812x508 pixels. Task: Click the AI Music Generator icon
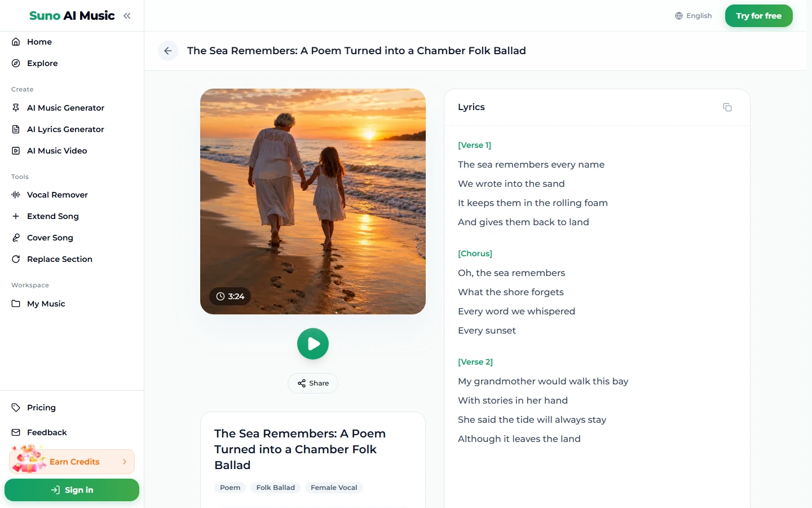click(16, 108)
